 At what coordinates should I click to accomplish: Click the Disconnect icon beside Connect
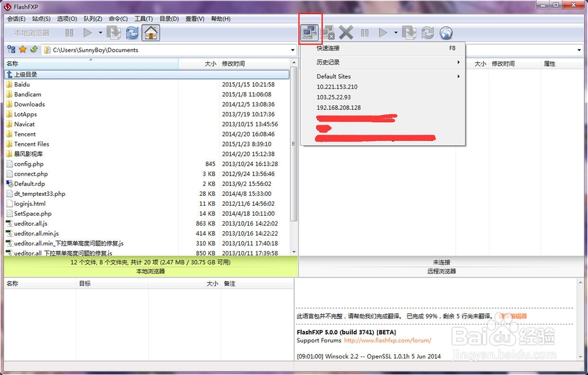(329, 33)
